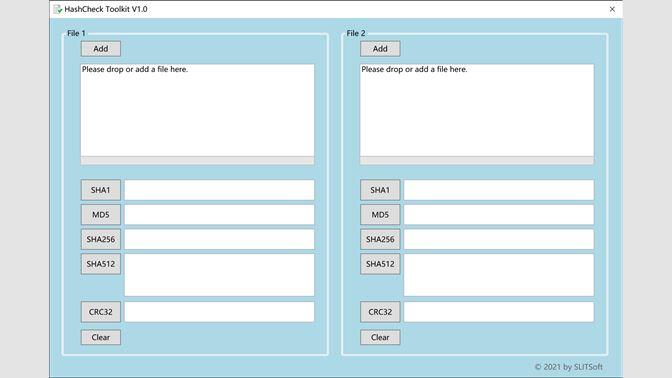Image resolution: width=672 pixels, height=378 pixels.
Task: Focus the File 2 SHA512 output field
Action: (499, 275)
